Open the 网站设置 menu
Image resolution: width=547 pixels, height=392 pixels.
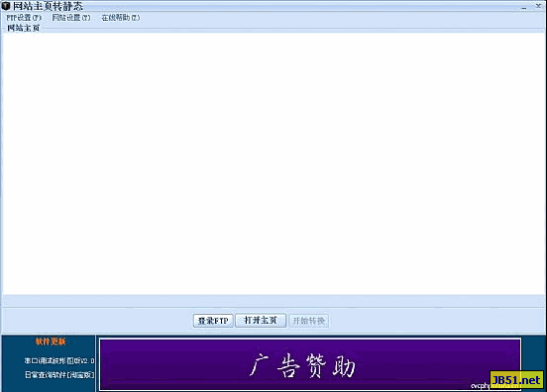71,18
